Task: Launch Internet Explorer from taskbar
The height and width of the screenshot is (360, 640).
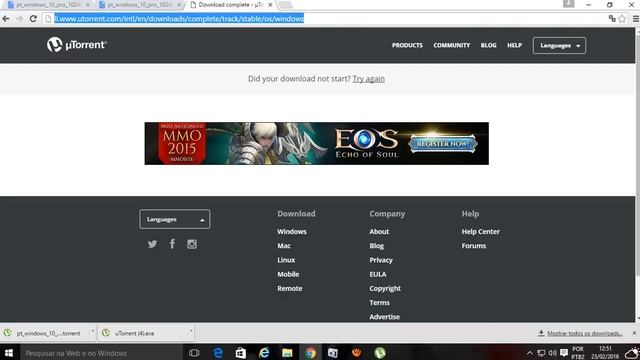Action: coord(264,353)
